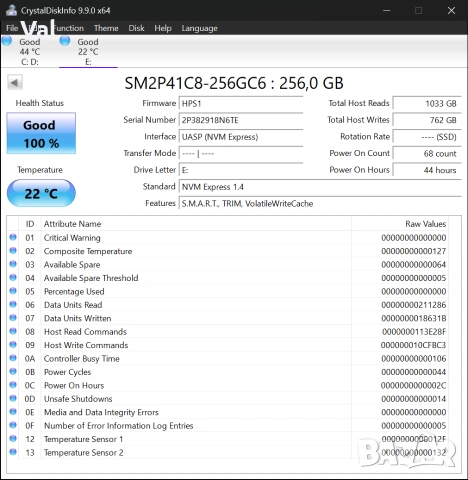
Task: Click the status orb next to Power On Hours
Action: point(13,385)
